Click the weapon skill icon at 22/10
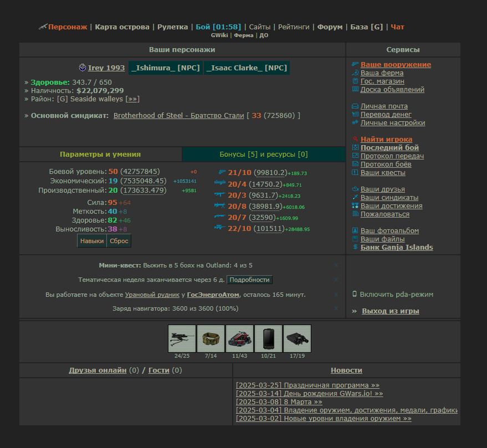Image resolution: width=487 pixels, height=448 pixels. pyautogui.click(x=220, y=228)
